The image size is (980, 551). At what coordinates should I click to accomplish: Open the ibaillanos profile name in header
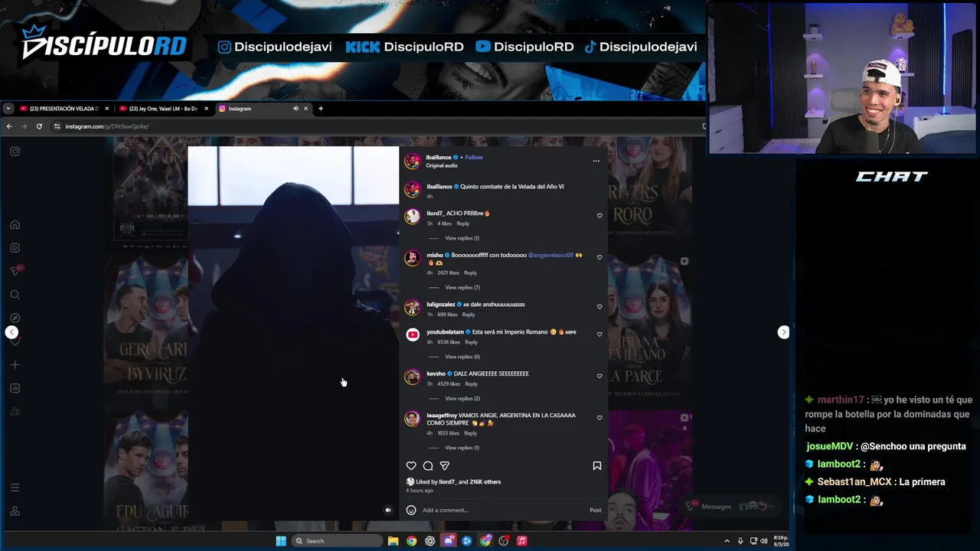[x=438, y=157]
